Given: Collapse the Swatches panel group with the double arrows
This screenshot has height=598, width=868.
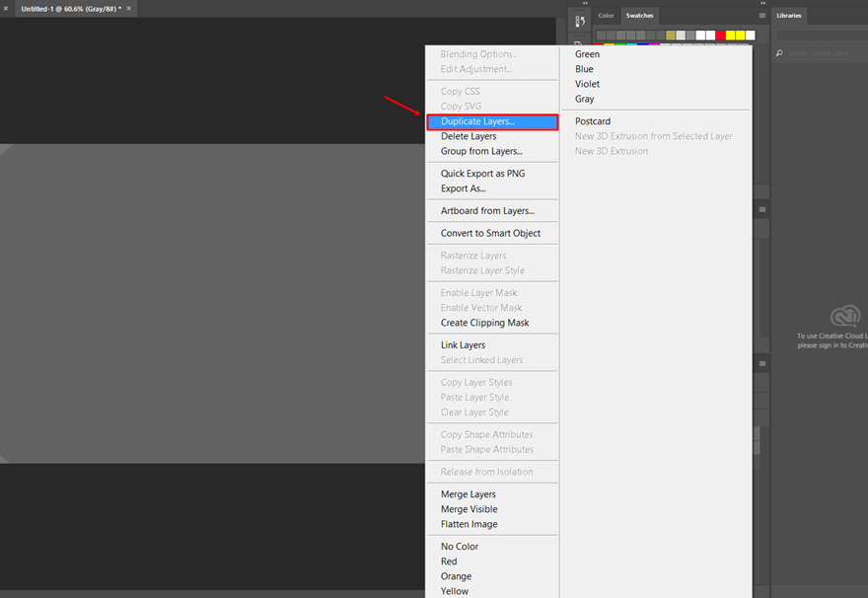Looking at the screenshot, I should [762, 3].
